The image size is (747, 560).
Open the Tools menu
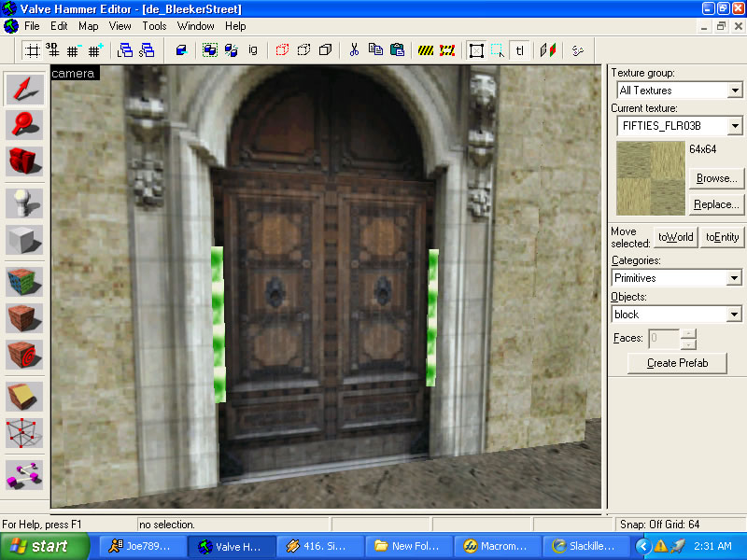pos(154,26)
